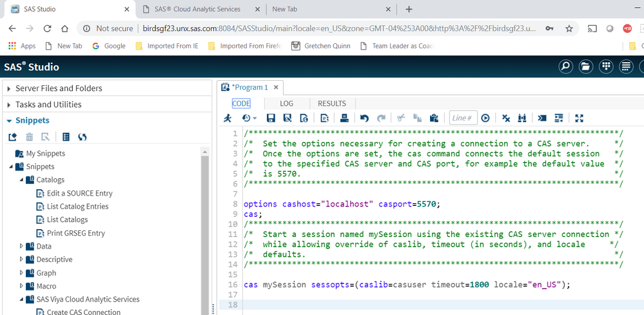
Task: Switch to the RESULTS tab
Action: click(332, 103)
